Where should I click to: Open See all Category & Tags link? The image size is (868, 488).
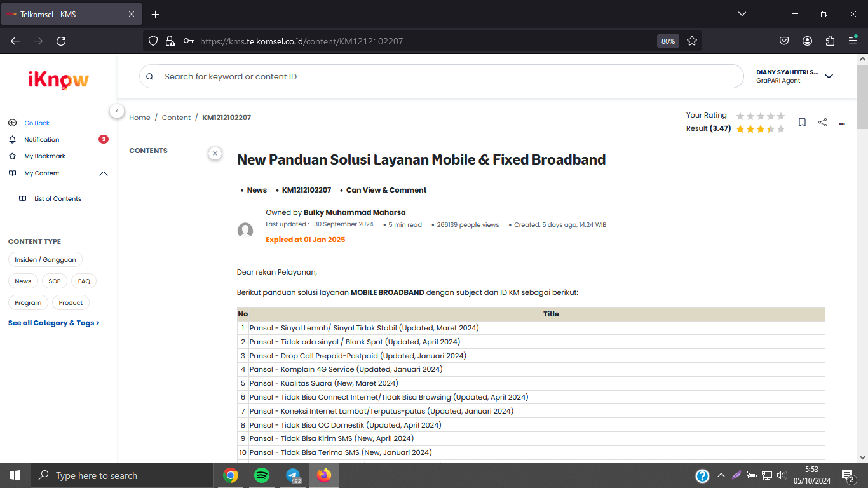tap(54, 323)
